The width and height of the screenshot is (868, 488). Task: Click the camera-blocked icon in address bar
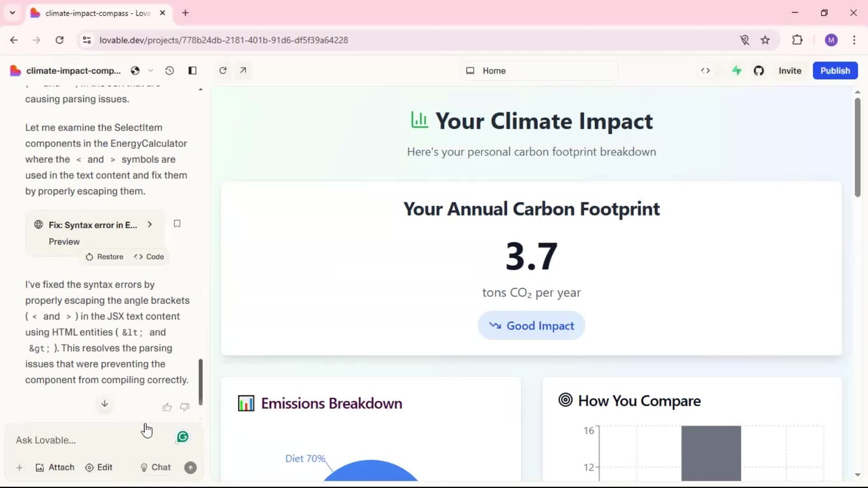pos(745,40)
